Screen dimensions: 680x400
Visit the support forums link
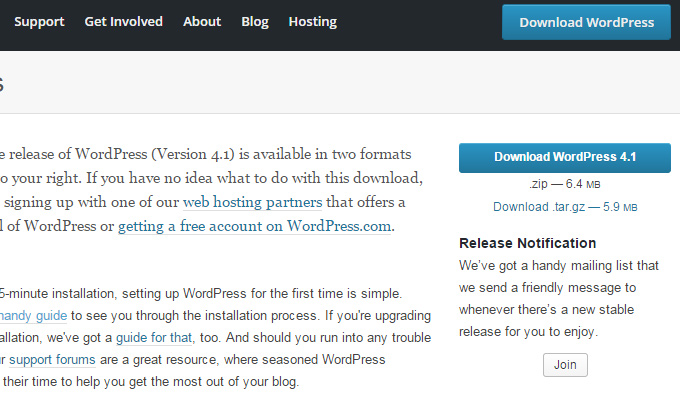(52, 360)
